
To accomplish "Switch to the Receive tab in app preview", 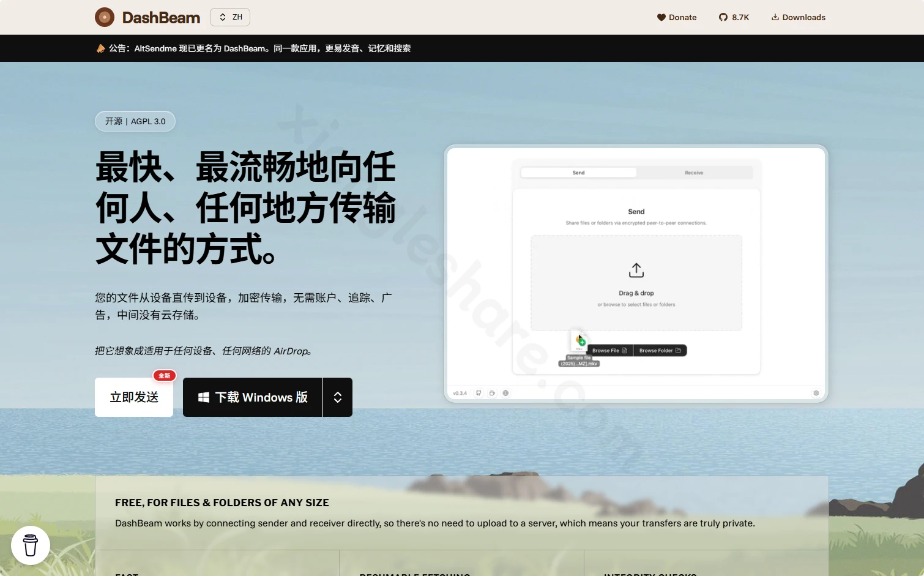I will coord(694,173).
